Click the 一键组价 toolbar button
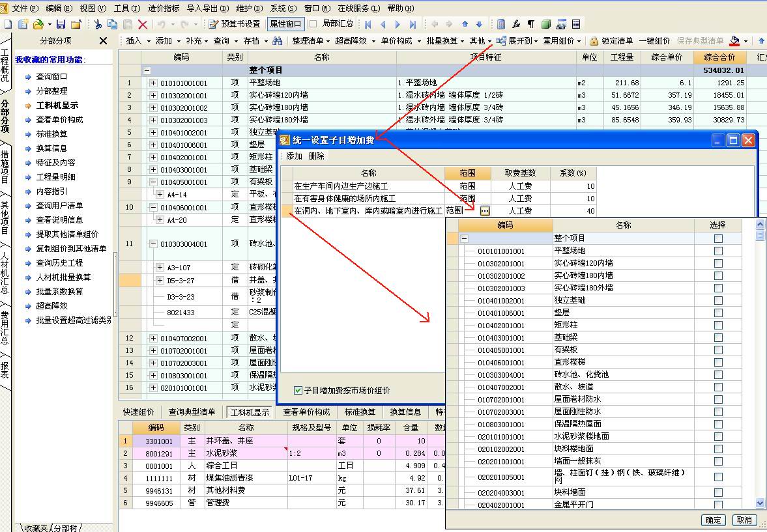767x532 pixels. [654, 41]
